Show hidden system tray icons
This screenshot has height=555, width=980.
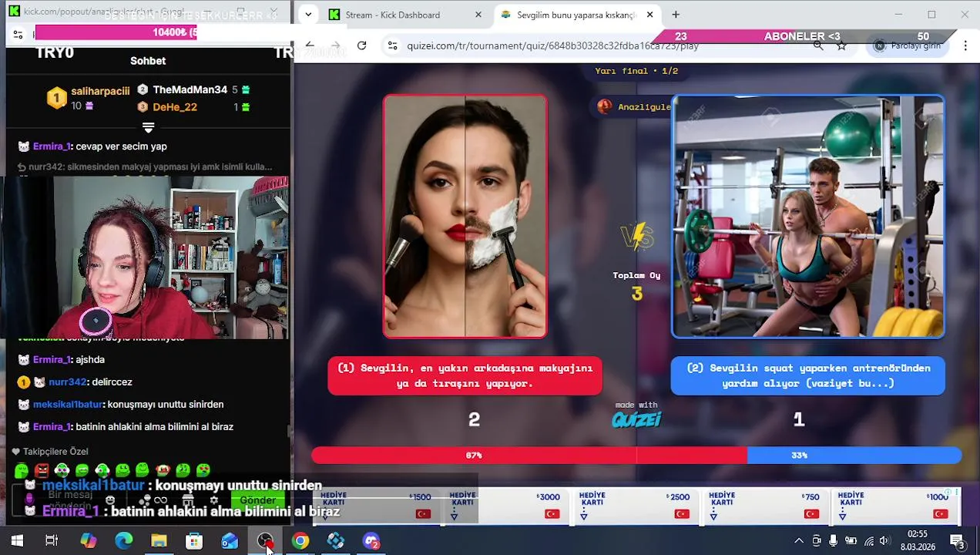click(799, 541)
